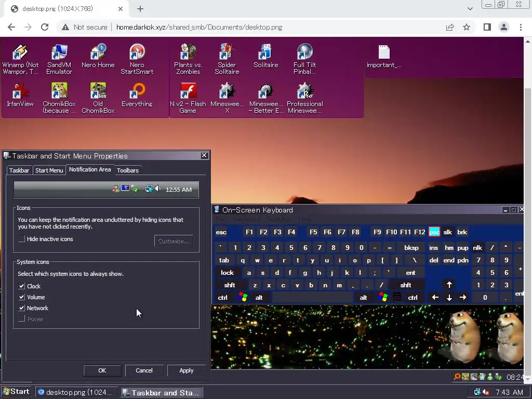Click OK in Taskbar Properties dialog

coord(102,370)
